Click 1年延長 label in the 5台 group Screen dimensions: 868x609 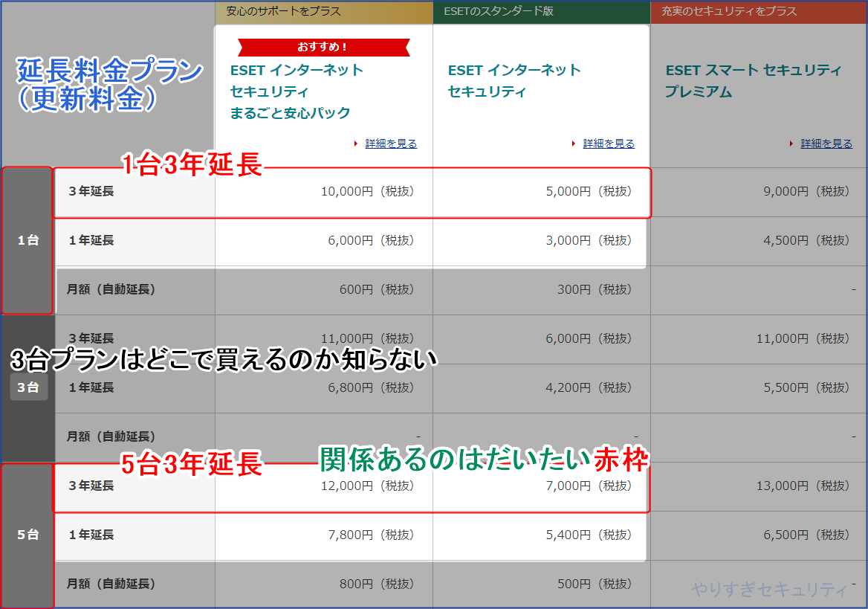click(x=91, y=535)
